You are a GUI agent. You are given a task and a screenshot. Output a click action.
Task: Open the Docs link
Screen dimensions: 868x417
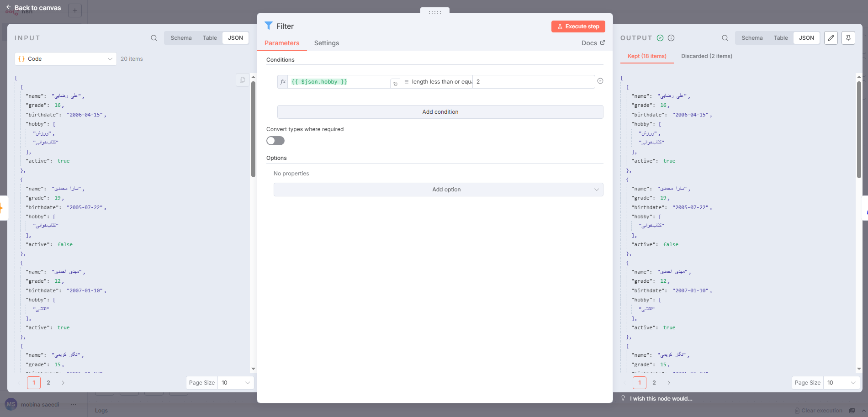click(x=593, y=42)
